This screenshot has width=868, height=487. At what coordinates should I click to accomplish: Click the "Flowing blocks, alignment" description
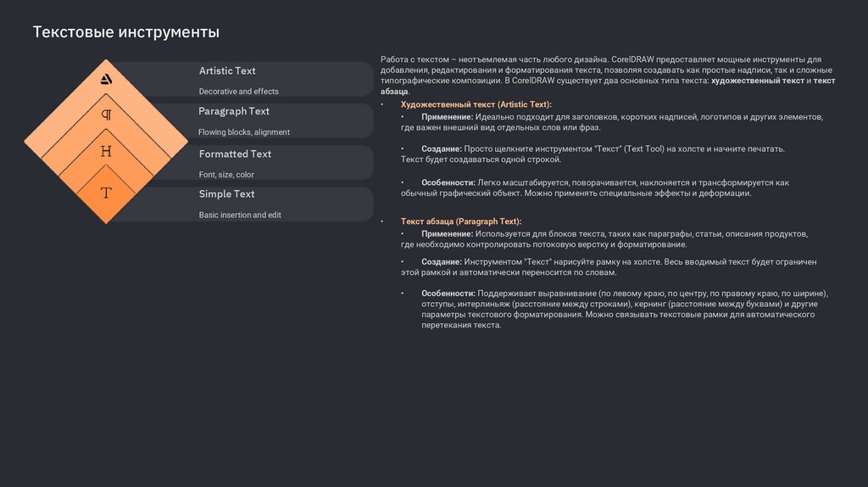244,132
